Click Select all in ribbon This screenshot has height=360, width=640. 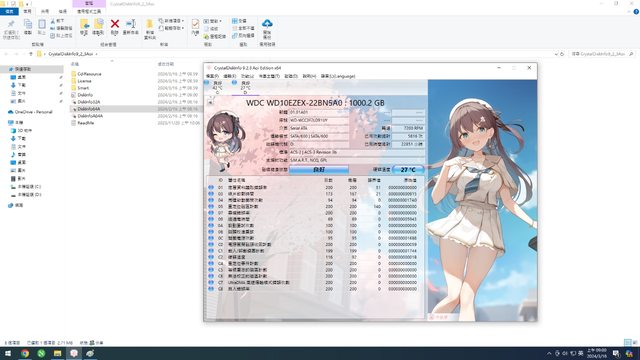[x=240, y=21]
